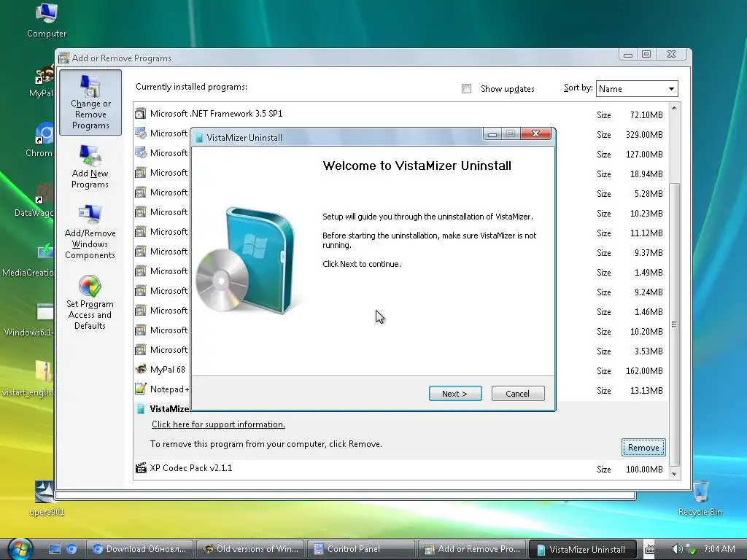Viewport: 747px width, 560px height.
Task: Click the Notepad++ program icon
Action: point(140,389)
